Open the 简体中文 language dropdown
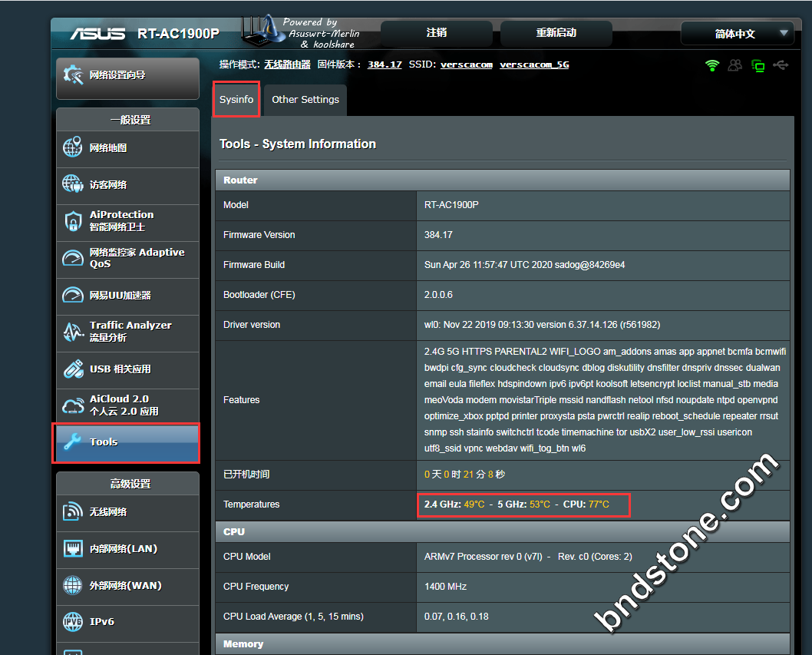The height and width of the screenshot is (655, 812). tap(737, 34)
